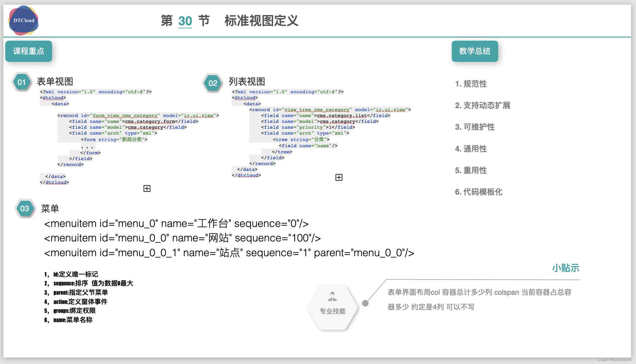Click summary item 支持动态扩展
This screenshot has height=364, width=636.
tap(483, 105)
